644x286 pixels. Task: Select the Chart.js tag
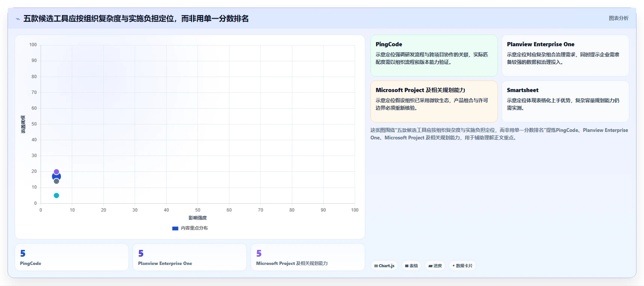coord(384,266)
